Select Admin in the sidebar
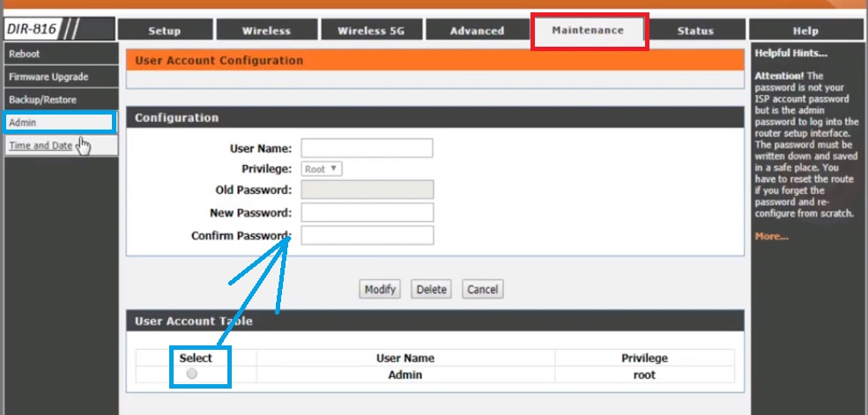This screenshot has height=415, width=868. tap(60, 122)
